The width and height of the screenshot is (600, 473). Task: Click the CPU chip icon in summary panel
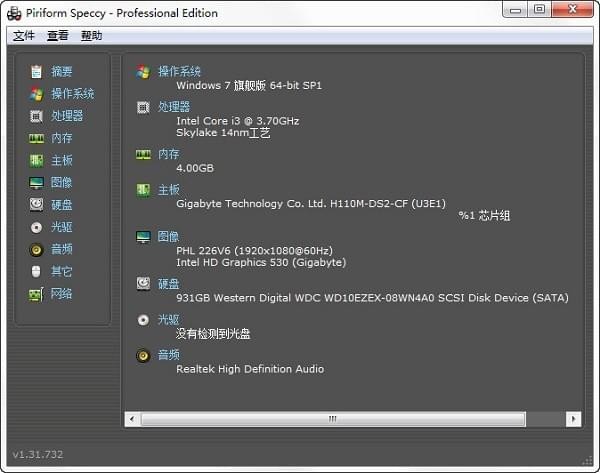click(143, 108)
